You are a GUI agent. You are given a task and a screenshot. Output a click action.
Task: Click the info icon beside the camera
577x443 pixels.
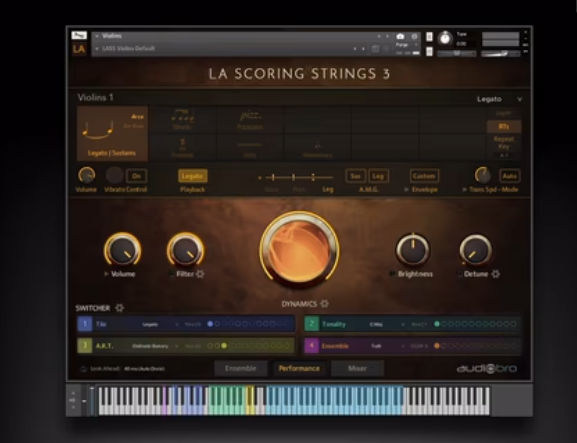(x=414, y=36)
